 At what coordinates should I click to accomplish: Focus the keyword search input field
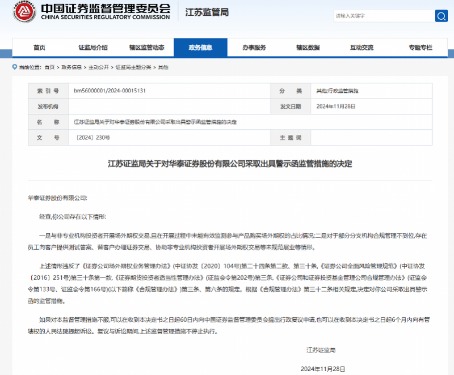(x=384, y=16)
